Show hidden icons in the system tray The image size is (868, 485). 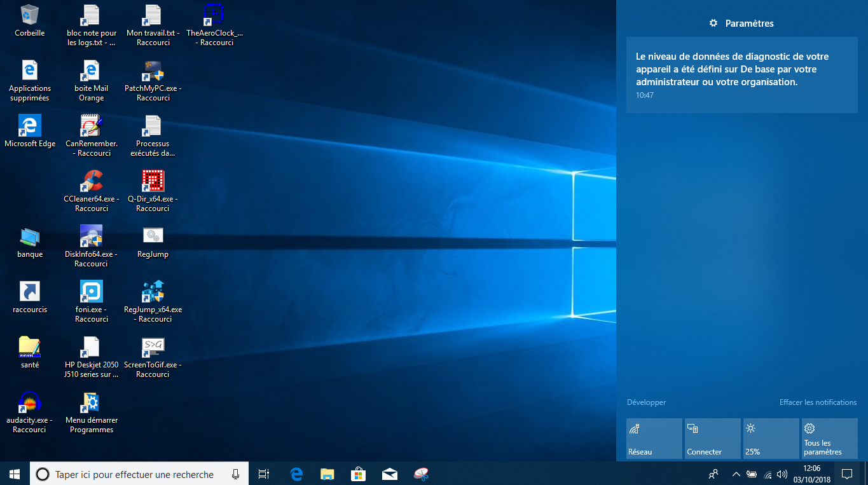click(736, 474)
